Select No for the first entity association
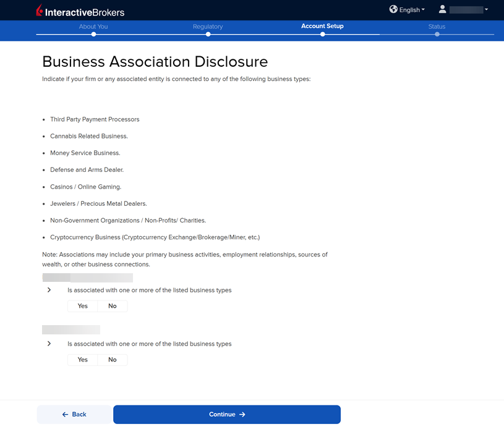The width and height of the screenshot is (504, 437). click(113, 306)
